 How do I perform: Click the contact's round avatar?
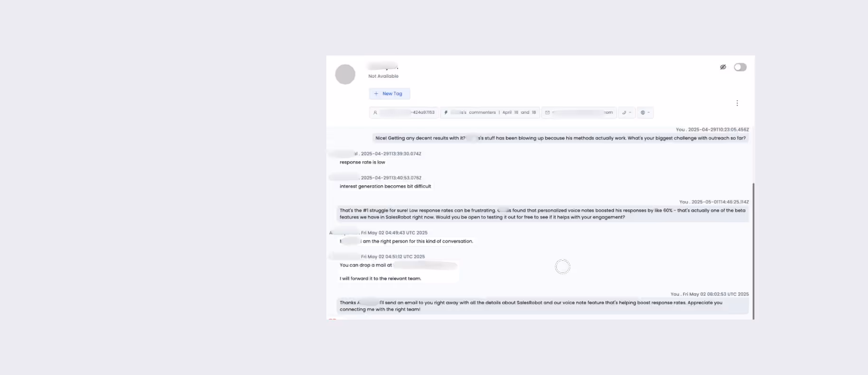[x=345, y=74]
